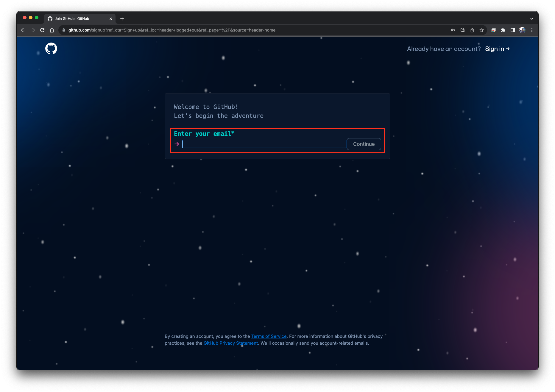This screenshot has width=555, height=392.
Task: Click the Continue button
Action: [x=364, y=144]
